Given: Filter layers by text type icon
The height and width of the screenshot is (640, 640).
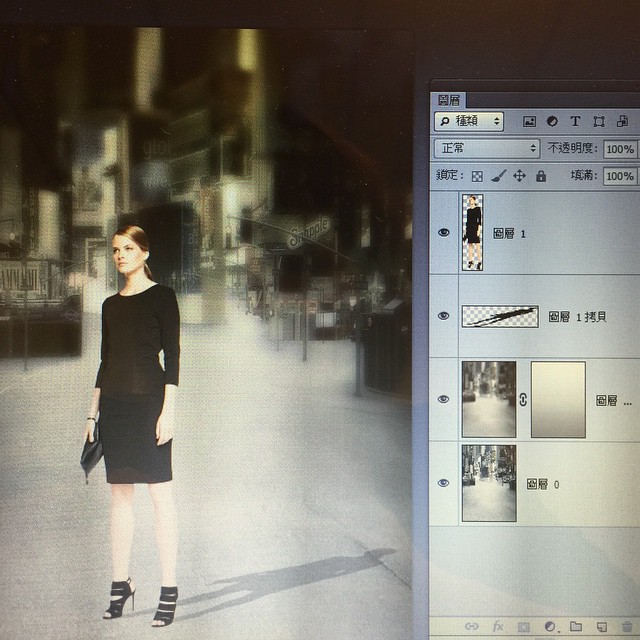Looking at the screenshot, I should [x=575, y=122].
